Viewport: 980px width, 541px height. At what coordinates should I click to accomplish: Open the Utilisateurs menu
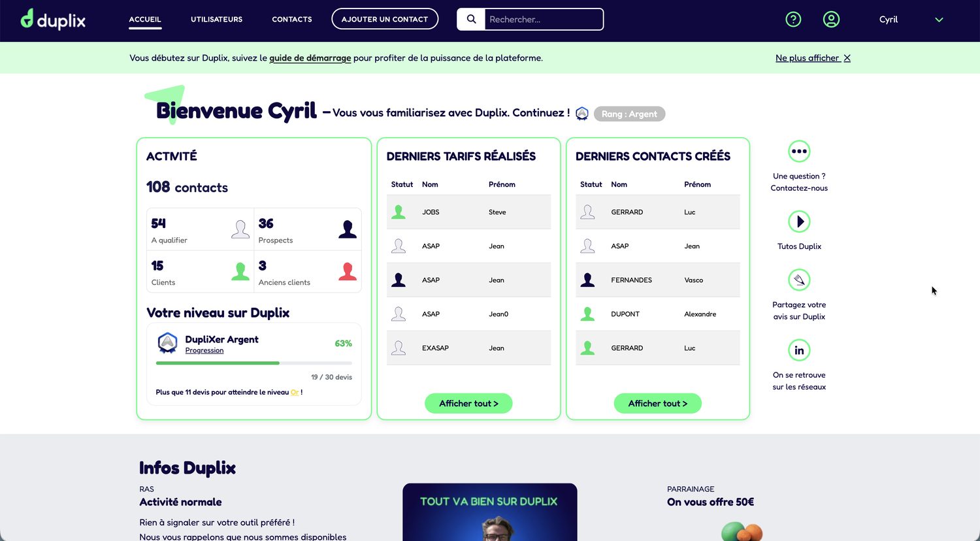pos(216,20)
